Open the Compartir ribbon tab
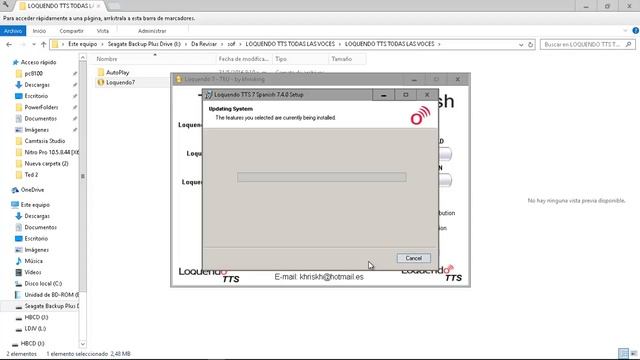This screenshot has height=360, width=640. (71, 31)
